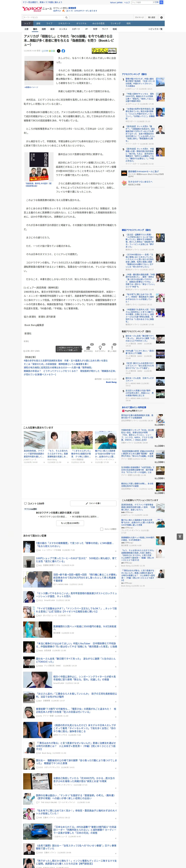Click the scroll-to-top arrow button
The height and width of the screenshot is (868, 186).
pyautogui.click(x=180, y=536)
